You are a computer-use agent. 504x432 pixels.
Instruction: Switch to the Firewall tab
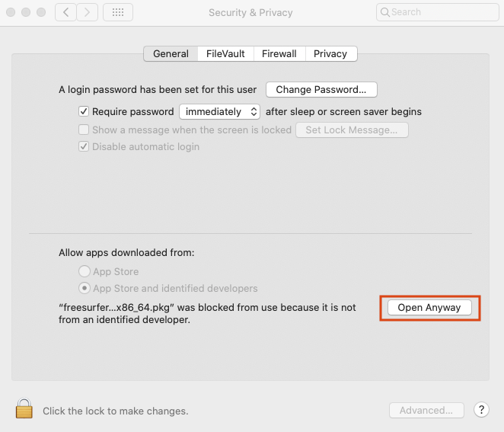click(279, 53)
